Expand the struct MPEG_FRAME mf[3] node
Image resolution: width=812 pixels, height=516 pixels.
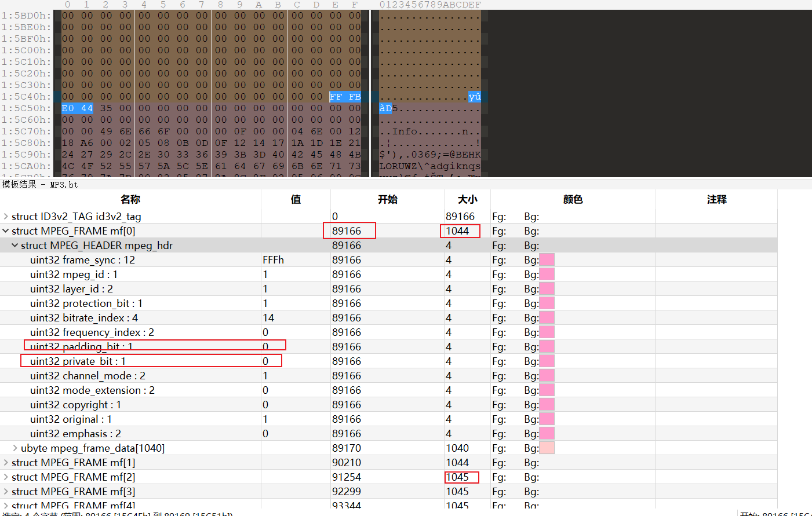click(x=6, y=492)
